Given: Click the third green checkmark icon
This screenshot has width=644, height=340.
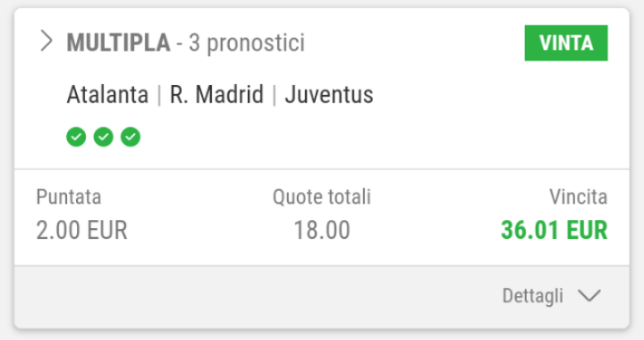Looking at the screenshot, I should pyautogui.click(x=131, y=137).
